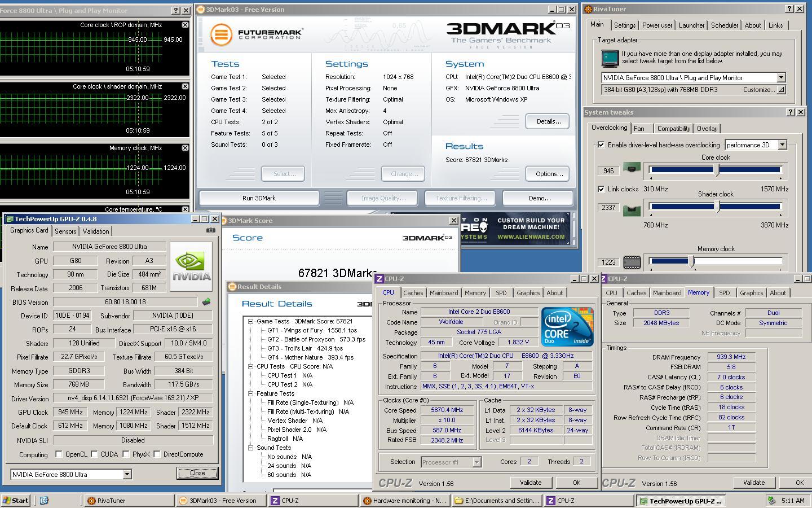Check the DirectCompute box
Viewport: 812px width, 508px height.
coord(157,454)
